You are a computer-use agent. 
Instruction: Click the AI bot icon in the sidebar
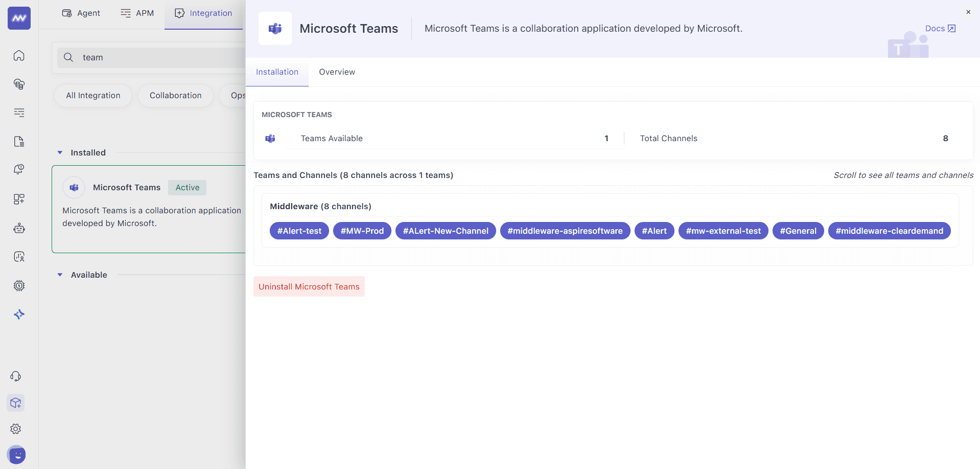(19, 314)
